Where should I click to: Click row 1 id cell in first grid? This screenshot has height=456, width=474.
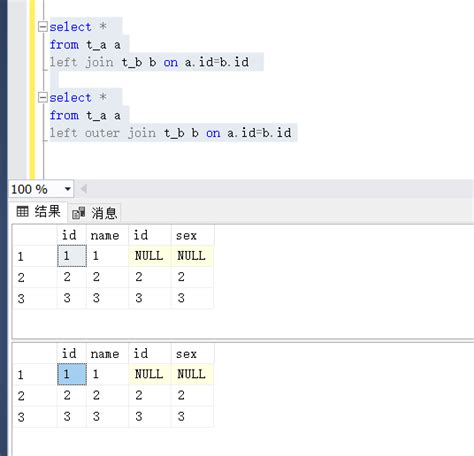click(72, 256)
